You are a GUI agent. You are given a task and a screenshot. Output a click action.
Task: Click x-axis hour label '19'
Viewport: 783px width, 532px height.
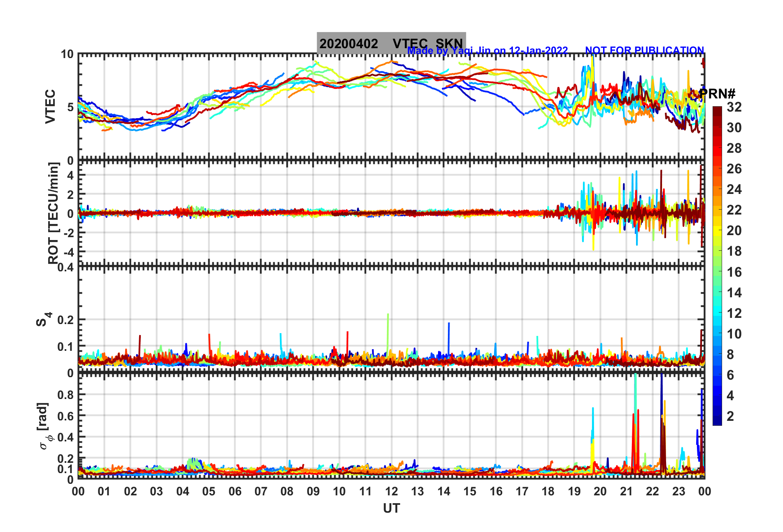pos(574,492)
